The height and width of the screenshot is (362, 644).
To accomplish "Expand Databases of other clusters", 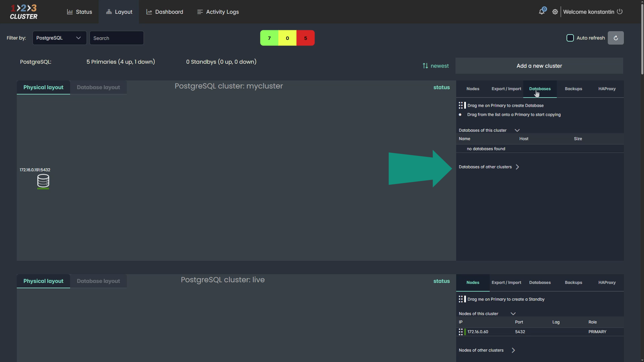I will [x=517, y=167].
